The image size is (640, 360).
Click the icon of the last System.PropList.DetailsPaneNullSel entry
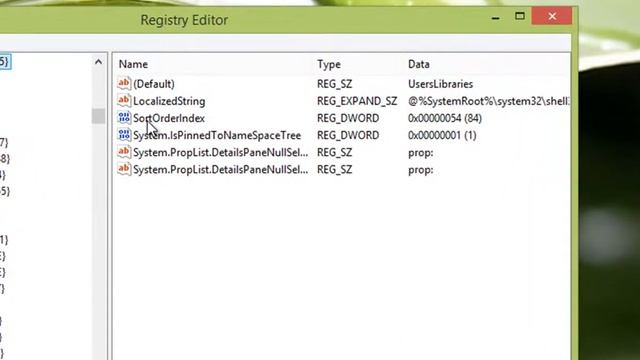(124, 169)
